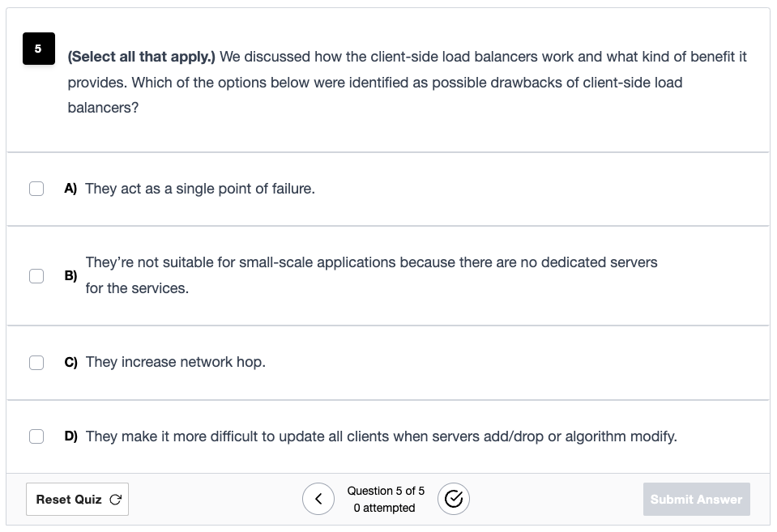Image resolution: width=777 pixels, height=532 pixels.
Task: Click answer text 'They act as a single point of failure'
Action: (199, 189)
